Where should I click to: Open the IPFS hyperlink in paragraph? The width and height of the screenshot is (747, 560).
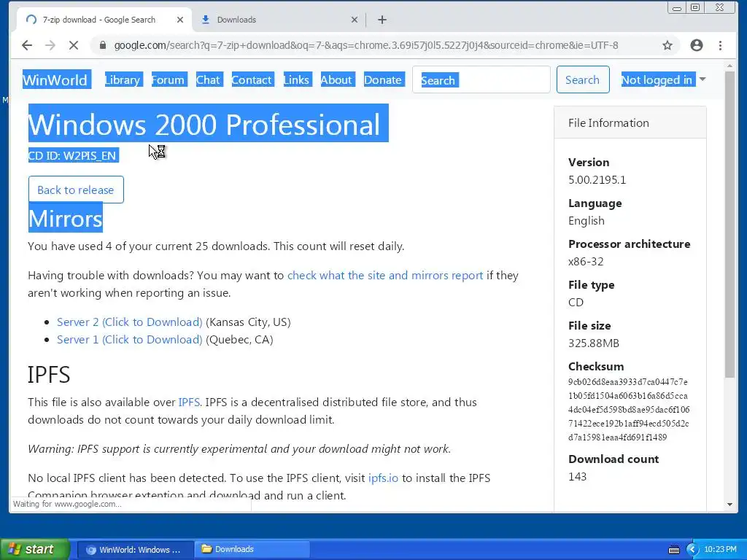click(189, 402)
